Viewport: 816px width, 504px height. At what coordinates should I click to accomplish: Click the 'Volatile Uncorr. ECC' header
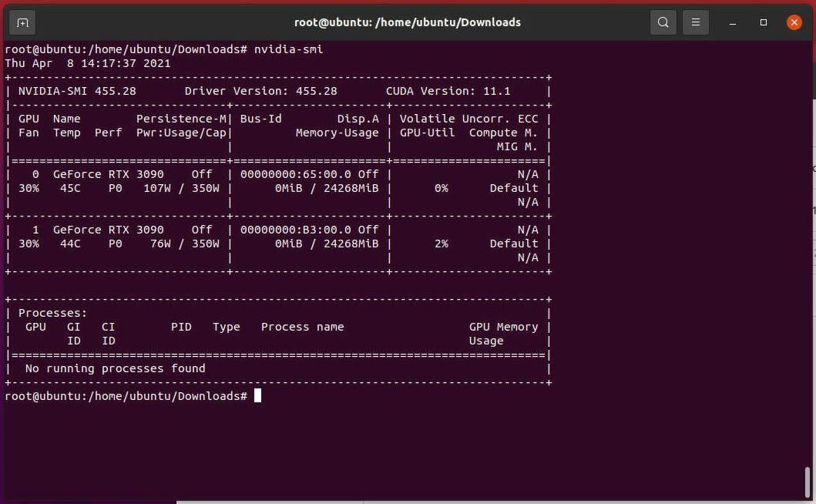click(x=469, y=119)
